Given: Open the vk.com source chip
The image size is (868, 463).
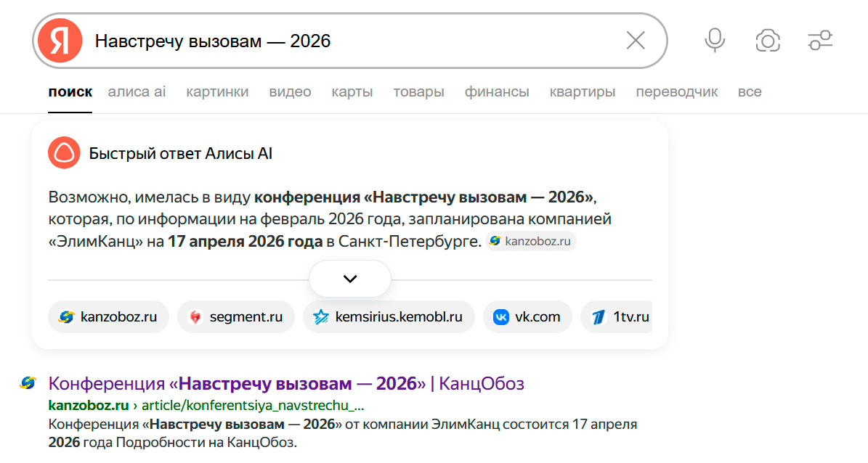Looking at the screenshot, I should tap(527, 317).
